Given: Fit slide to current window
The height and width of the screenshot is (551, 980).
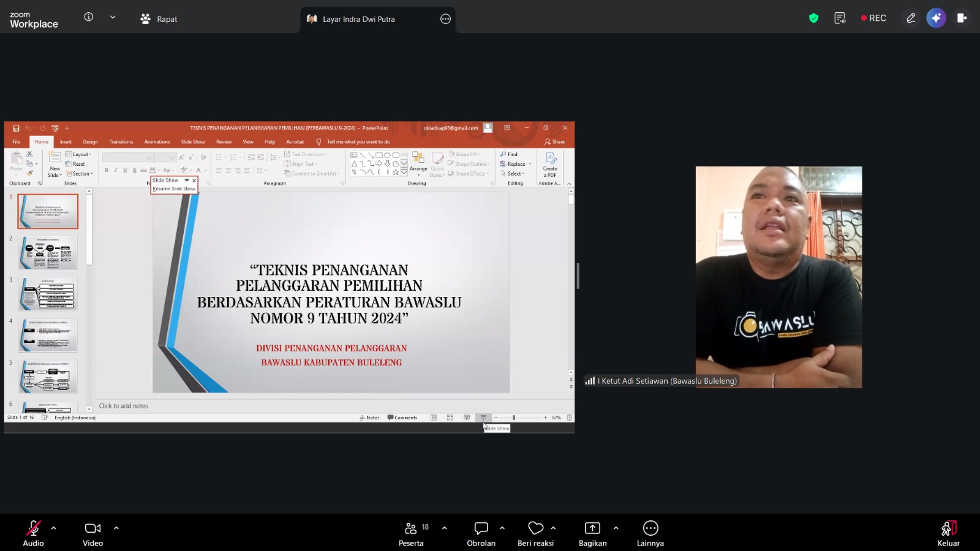Looking at the screenshot, I should [x=570, y=418].
